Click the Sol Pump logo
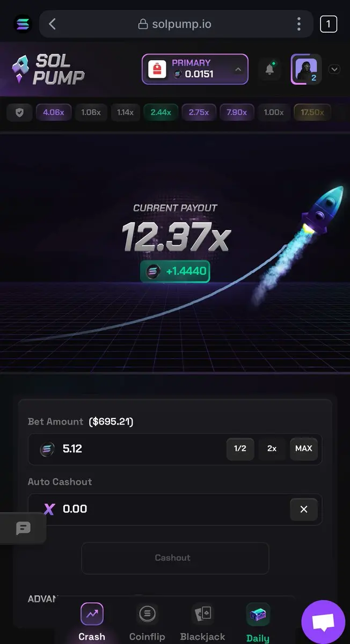This screenshot has width=350, height=644. point(48,70)
